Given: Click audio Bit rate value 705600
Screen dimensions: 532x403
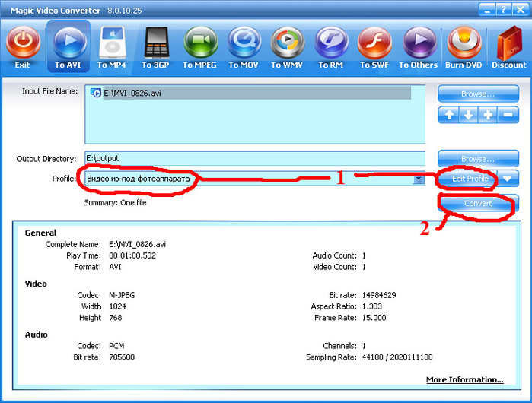Looking at the screenshot, I should (122, 357).
